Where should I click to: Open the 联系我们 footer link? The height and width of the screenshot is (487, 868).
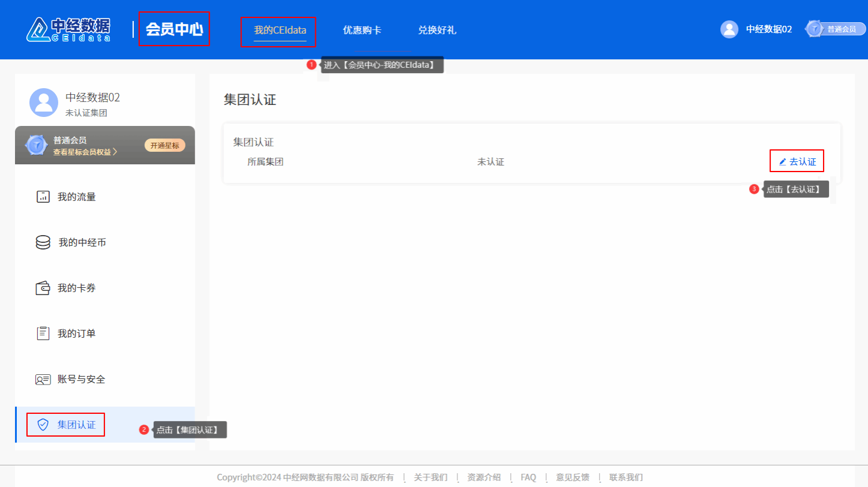pos(626,477)
